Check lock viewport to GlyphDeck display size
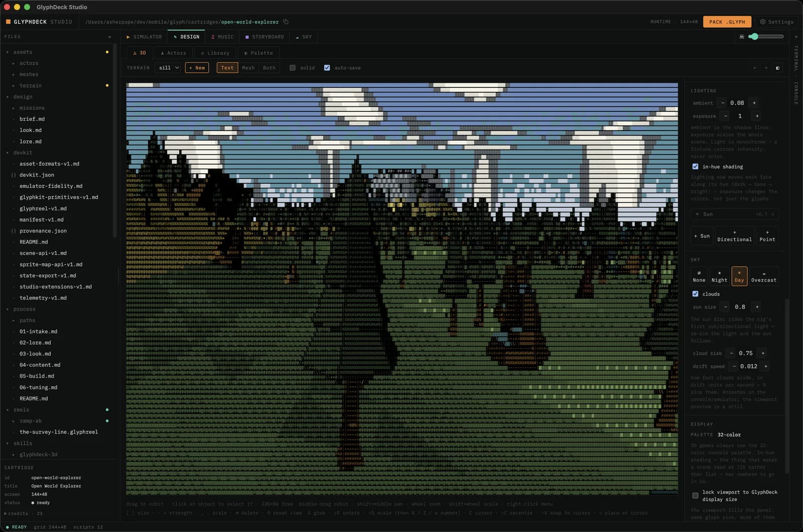The image size is (803, 532). (695, 496)
